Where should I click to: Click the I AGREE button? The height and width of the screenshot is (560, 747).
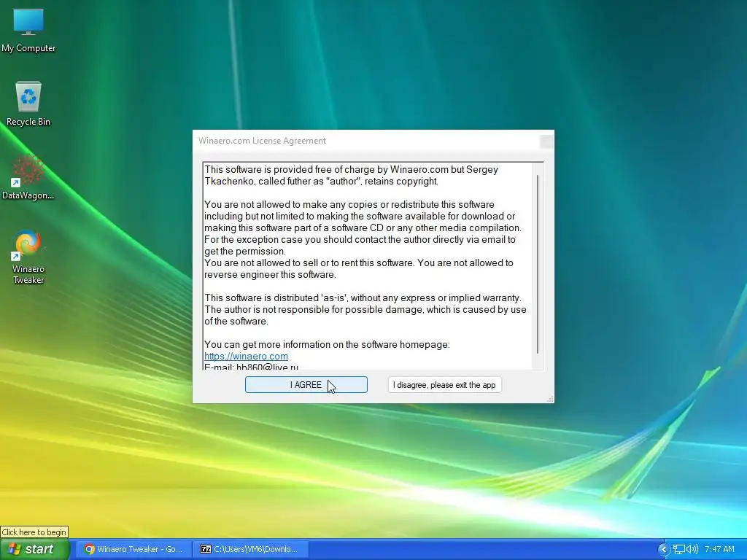[306, 385]
